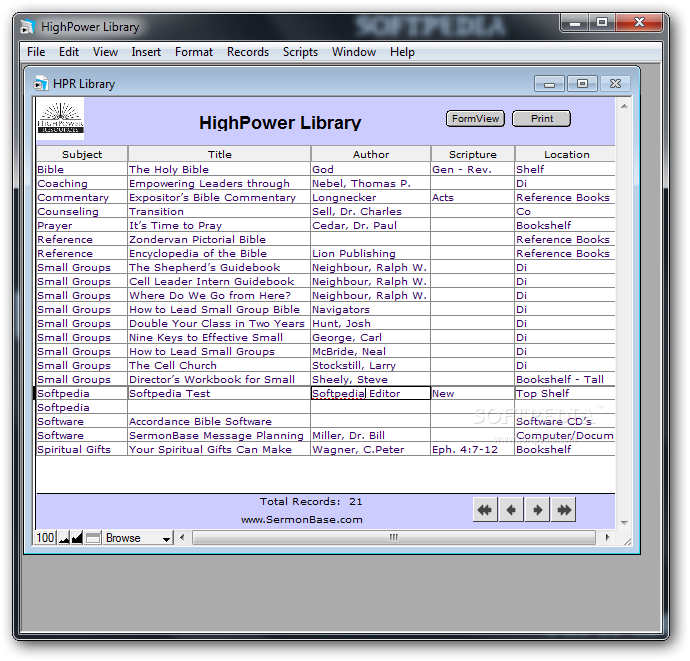The width and height of the screenshot is (690, 661).
Task: Click the HighPower Library app title icon
Action: point(27,27)
